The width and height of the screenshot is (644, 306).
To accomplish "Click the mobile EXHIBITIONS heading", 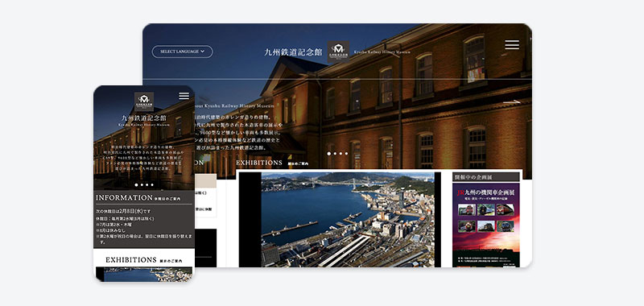I will click(131, 260).
